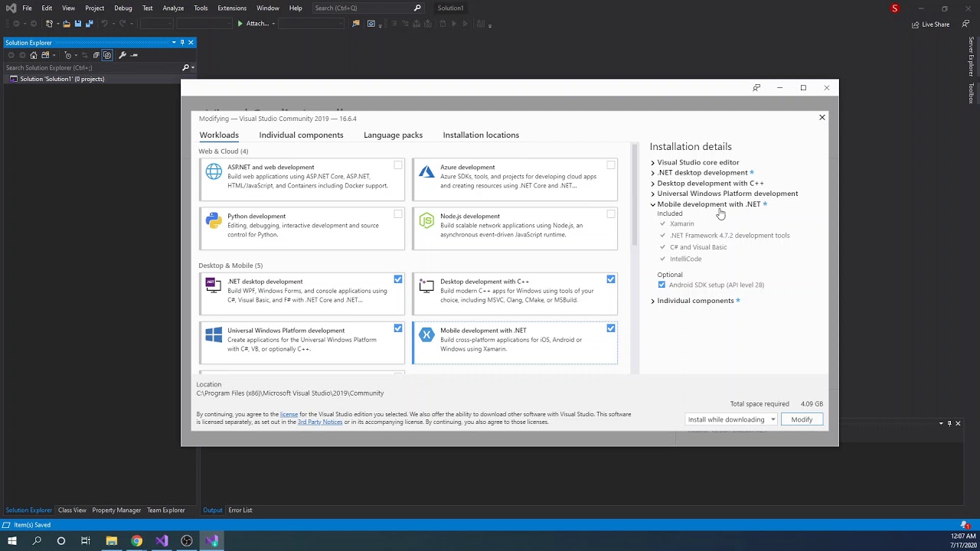Screen dimensions: 980x551
Task: Uncheck the .NET desktop development workload
Action: coord(398,279)
